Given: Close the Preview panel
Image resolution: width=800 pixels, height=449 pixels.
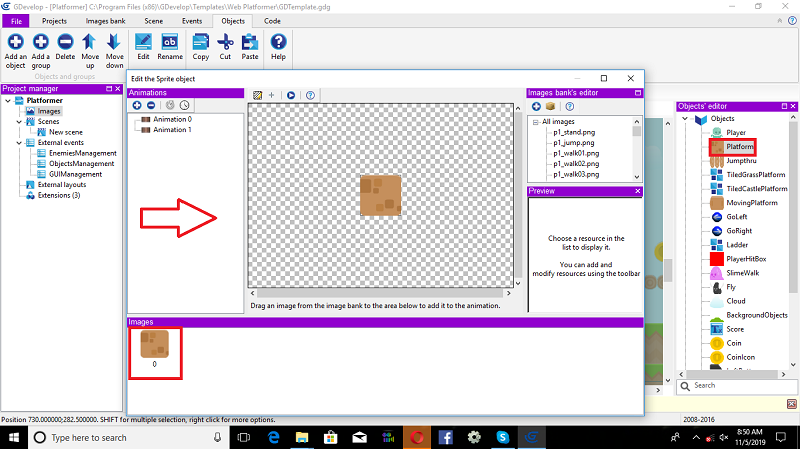Looking at the screenshot, I should click(637, 191).
